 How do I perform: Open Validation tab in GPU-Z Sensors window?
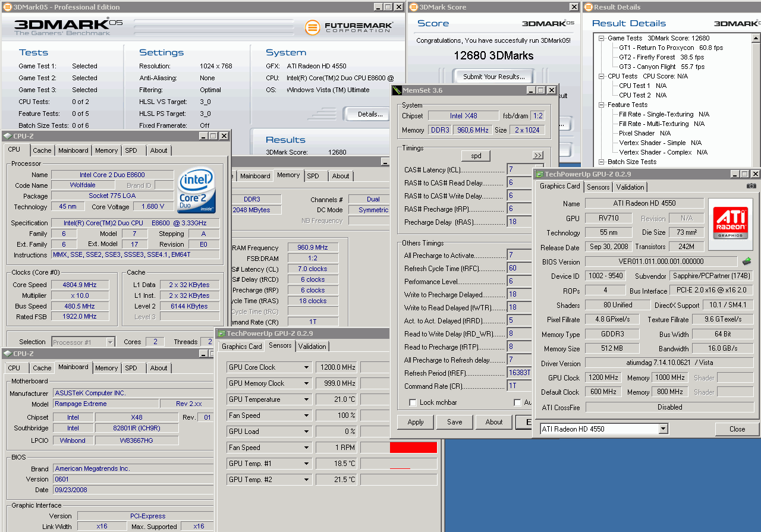pyautogui.click(x=312, y=346)
